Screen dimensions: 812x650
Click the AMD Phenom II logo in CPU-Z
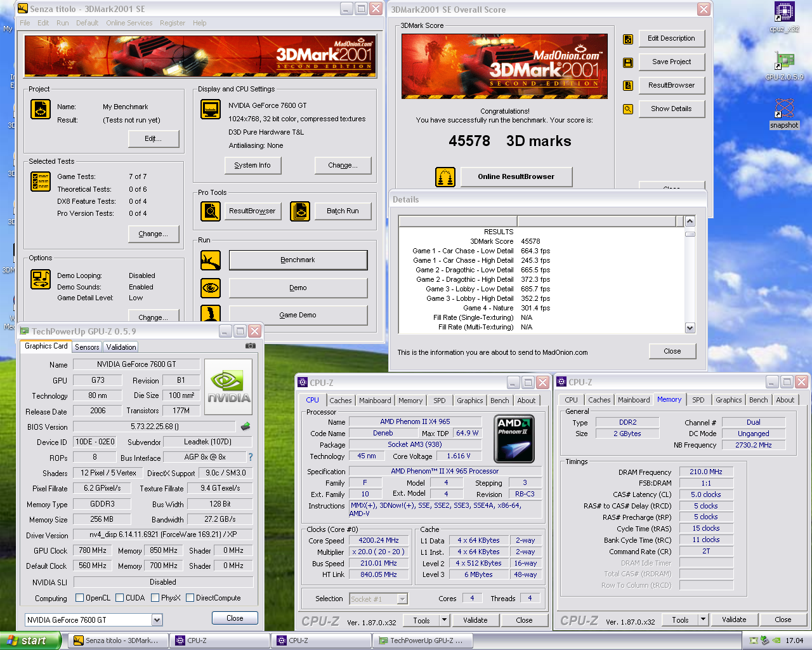[514, 439]
